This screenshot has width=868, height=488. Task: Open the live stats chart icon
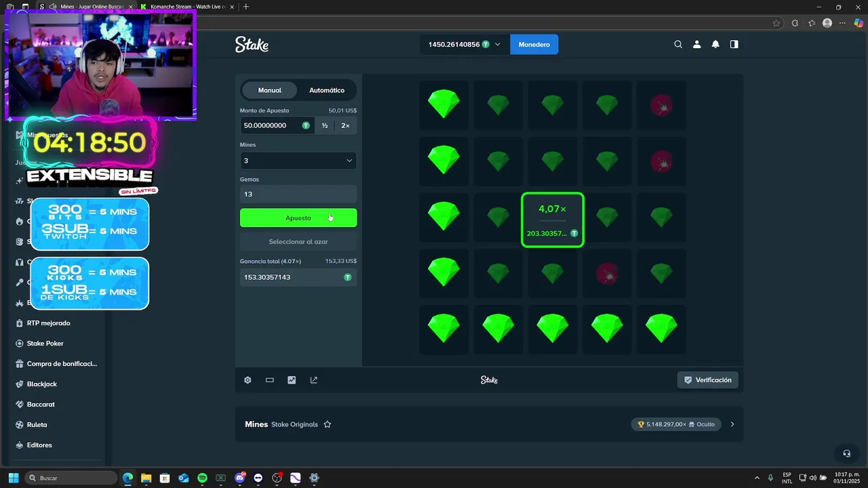click(292, 380)
